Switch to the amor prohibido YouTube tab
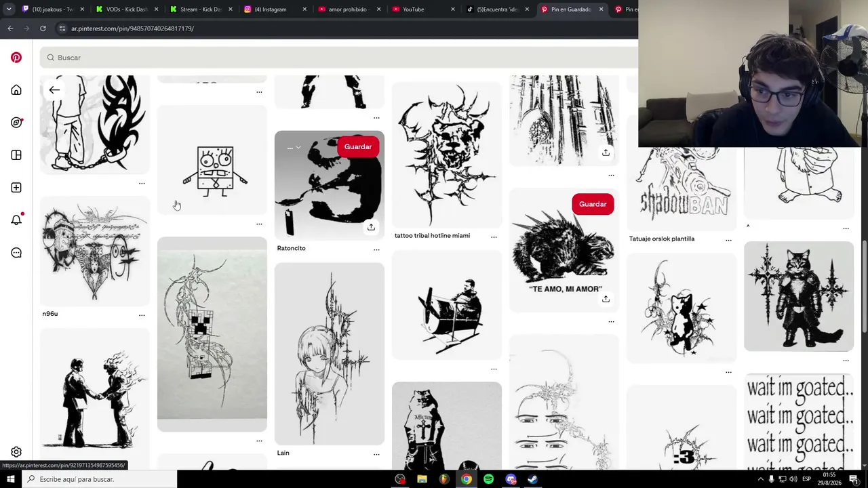Screen dimensions: 868x488 349,9
